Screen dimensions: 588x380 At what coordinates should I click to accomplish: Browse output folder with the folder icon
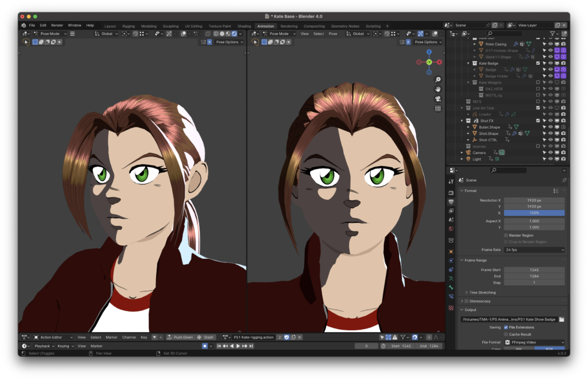[562, 319]
